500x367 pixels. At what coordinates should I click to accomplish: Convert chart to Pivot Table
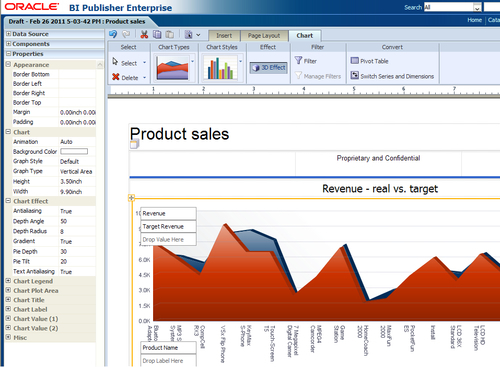tap(370, 61)
